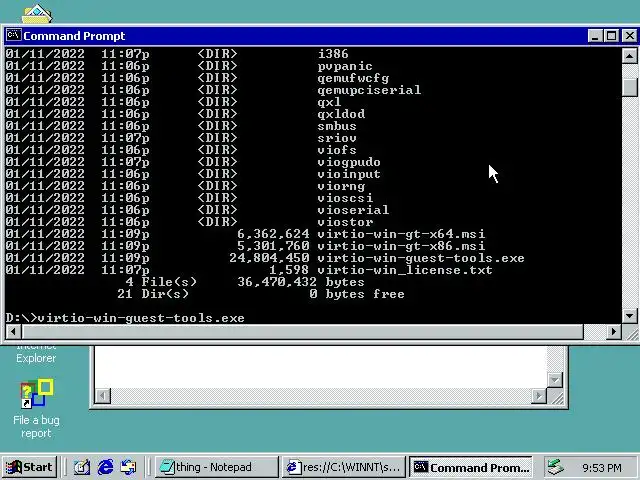Click the qemupciserial directory entry
Screen dimensions: 640x480
(x=369, y=90)
